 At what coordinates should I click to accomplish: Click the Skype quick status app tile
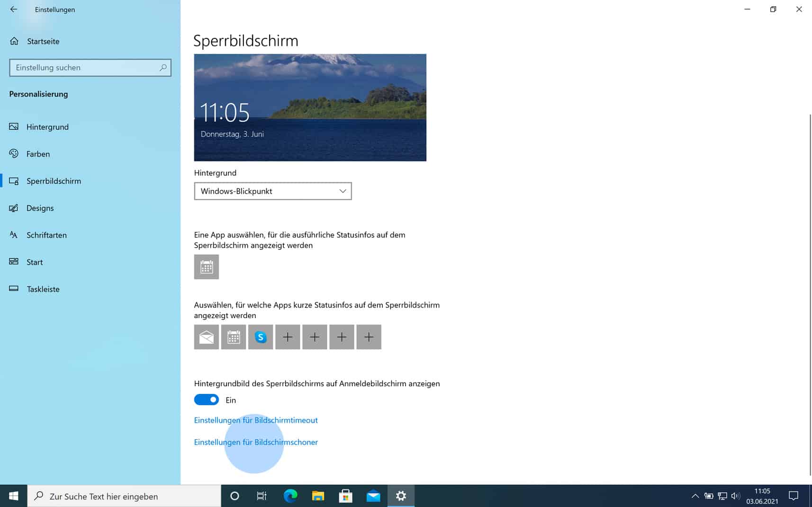pyautogui.click(x=261, y=337)
